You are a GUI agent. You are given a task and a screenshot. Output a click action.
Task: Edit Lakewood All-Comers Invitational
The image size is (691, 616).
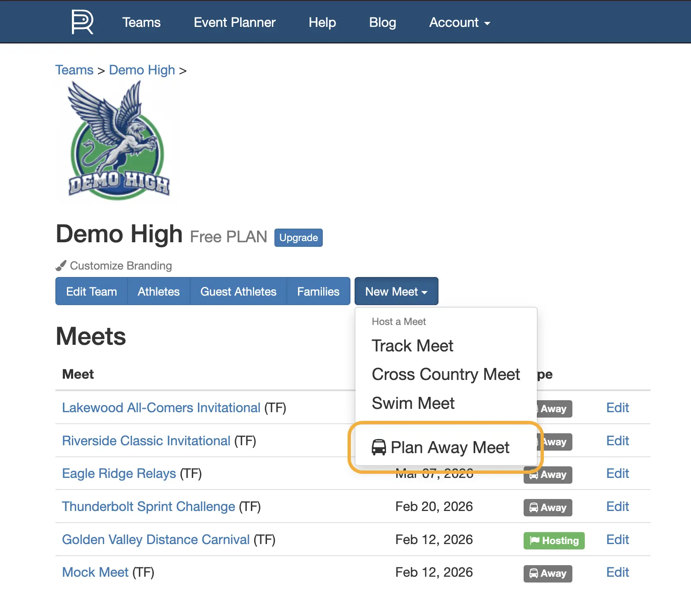[617, 408]
